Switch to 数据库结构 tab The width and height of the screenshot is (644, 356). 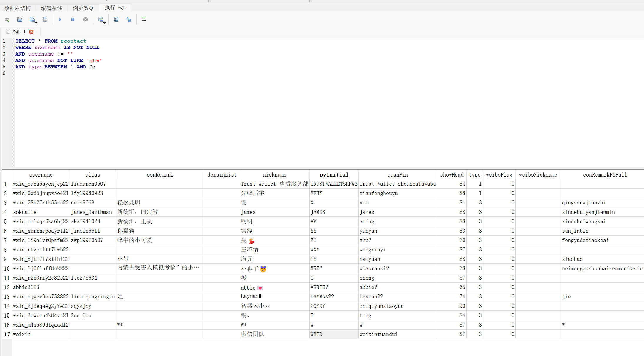[17, 8]
